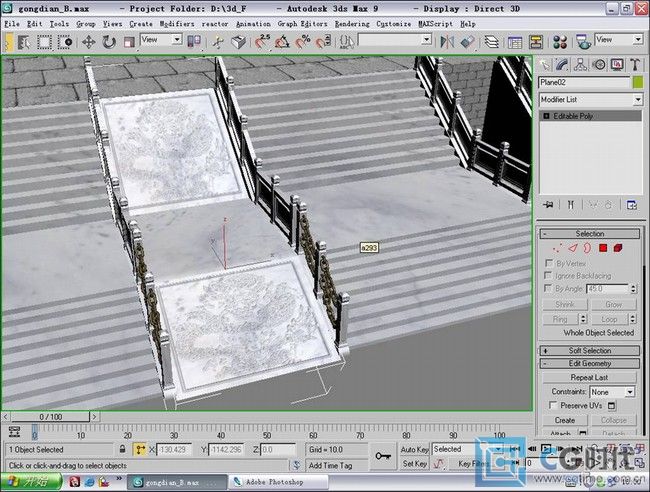Open Curve Editor from toolbar
Viewport: 650px width, 492px height.
[x=515, y=42]
